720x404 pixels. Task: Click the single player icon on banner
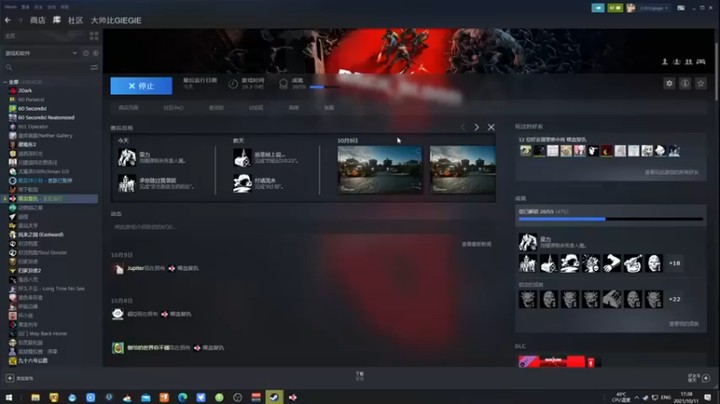pyautogui.click(x=664, y=62)
